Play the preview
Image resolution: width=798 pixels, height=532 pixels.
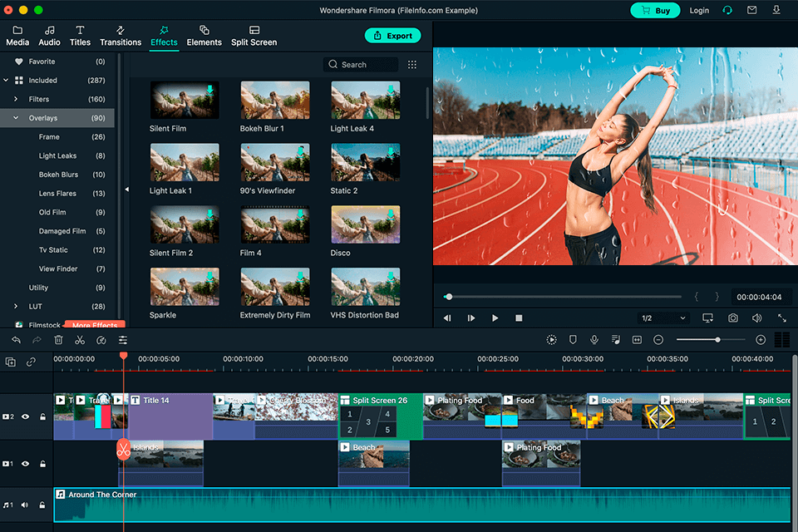click(495, 318)
